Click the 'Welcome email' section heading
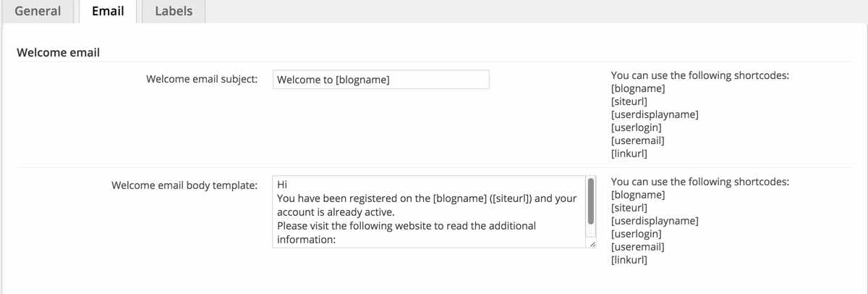The image size is (868, 294). (58, 52)
